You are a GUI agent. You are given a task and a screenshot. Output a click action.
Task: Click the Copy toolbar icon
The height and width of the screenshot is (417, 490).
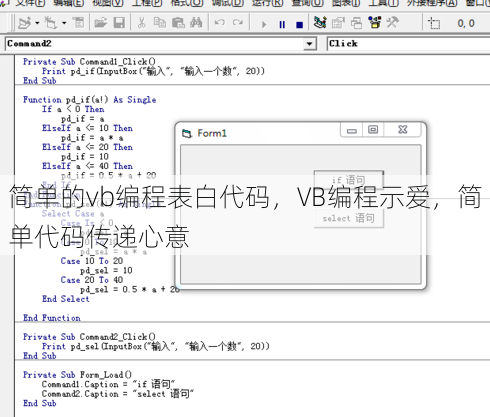160,23
